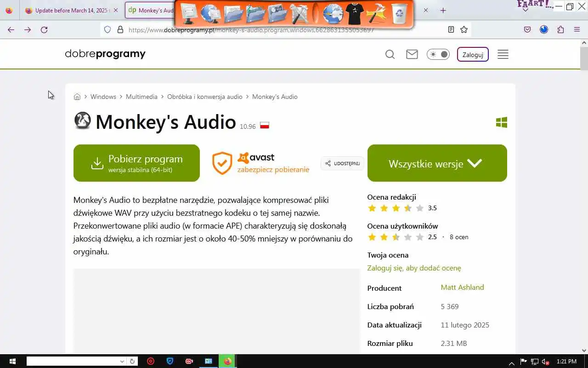This screenshot has width=588, height=368.
Task: Open the browser extensions puzzle icon
Action: click(560, 29)
